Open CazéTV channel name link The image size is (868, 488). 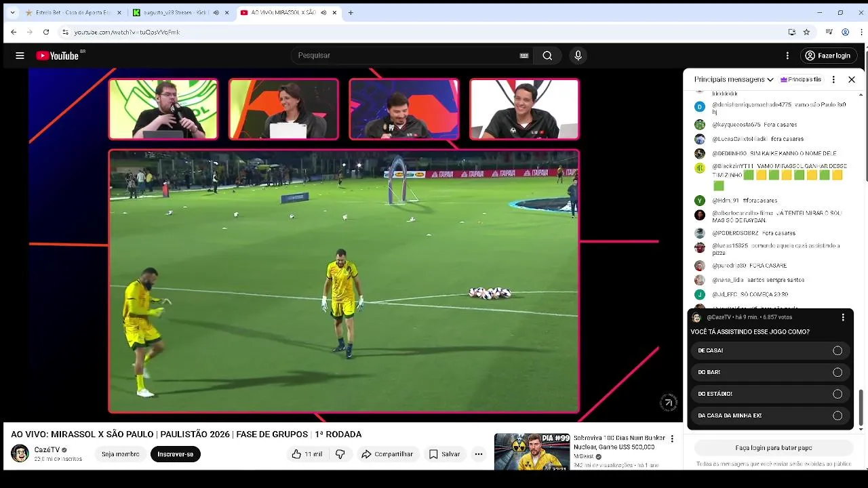coord(47,450)
